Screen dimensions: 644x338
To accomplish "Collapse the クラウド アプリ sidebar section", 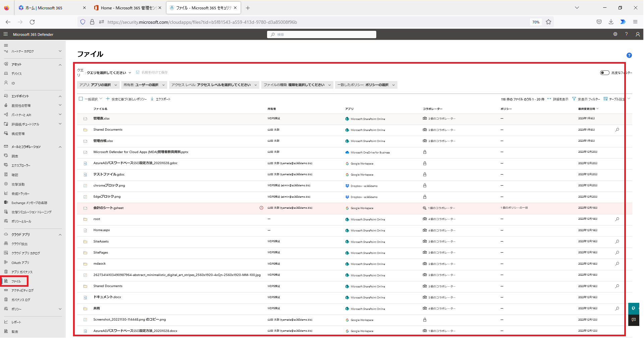I will [60, 234].
